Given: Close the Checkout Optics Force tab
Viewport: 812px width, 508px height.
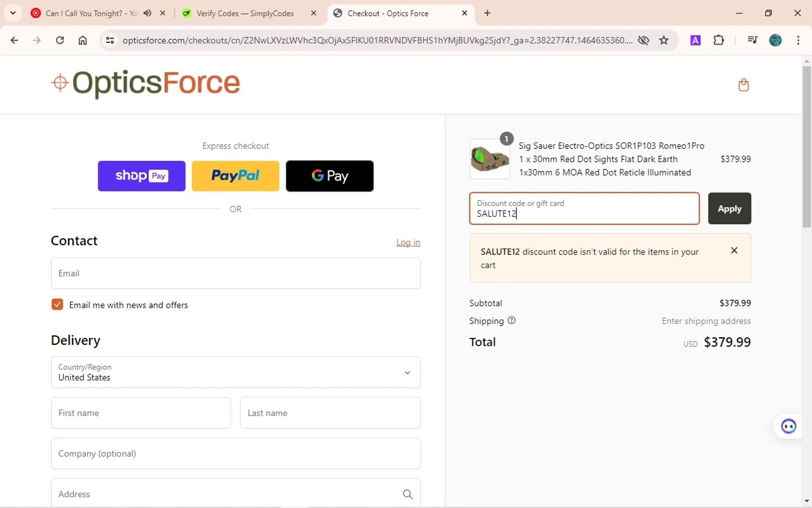Looking at the screenshot, I should point(464,13).
